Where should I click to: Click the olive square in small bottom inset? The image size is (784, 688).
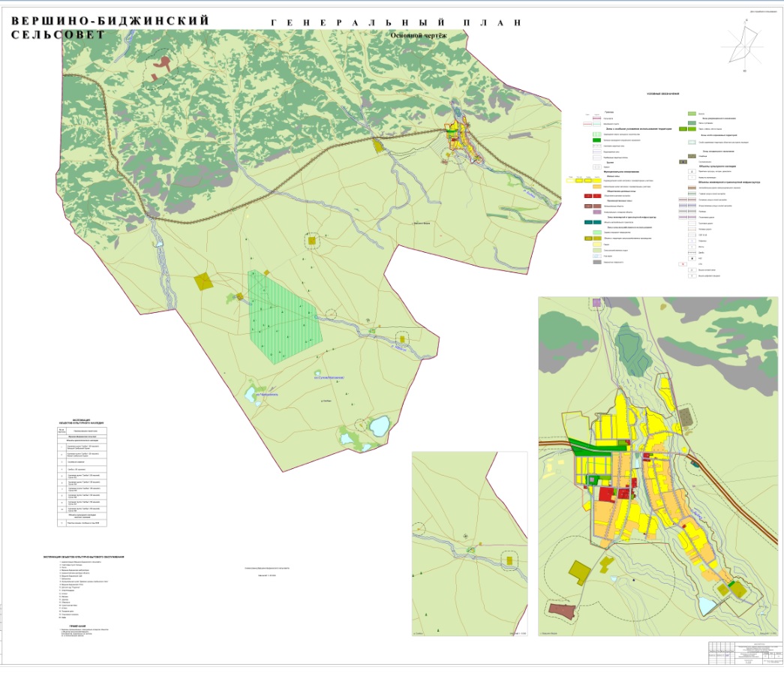pos(510,559)
